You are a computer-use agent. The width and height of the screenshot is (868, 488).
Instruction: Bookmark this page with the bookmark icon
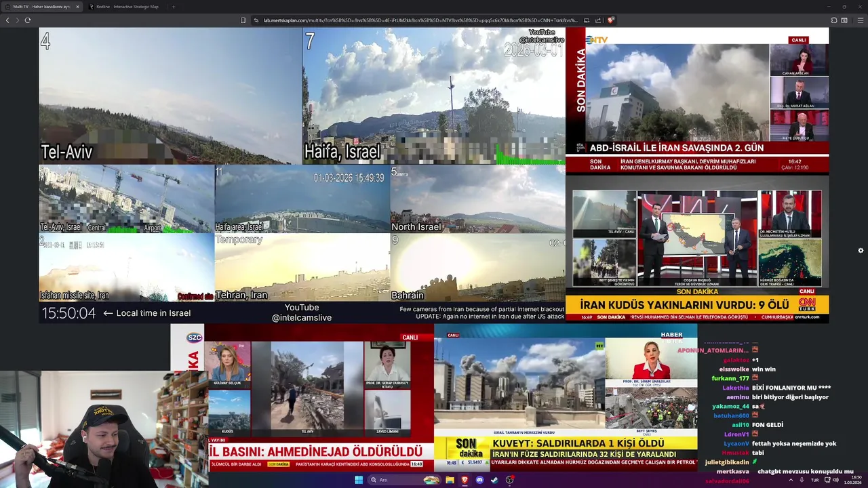(243, 20)
